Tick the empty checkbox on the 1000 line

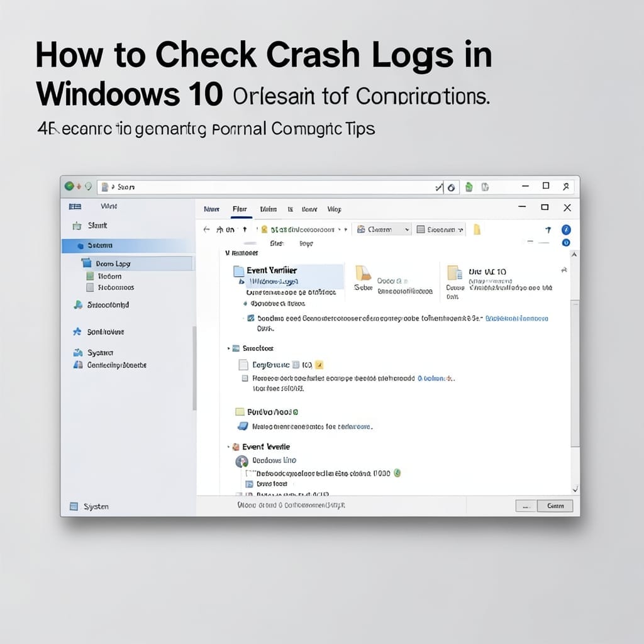(x=249, y=474)
